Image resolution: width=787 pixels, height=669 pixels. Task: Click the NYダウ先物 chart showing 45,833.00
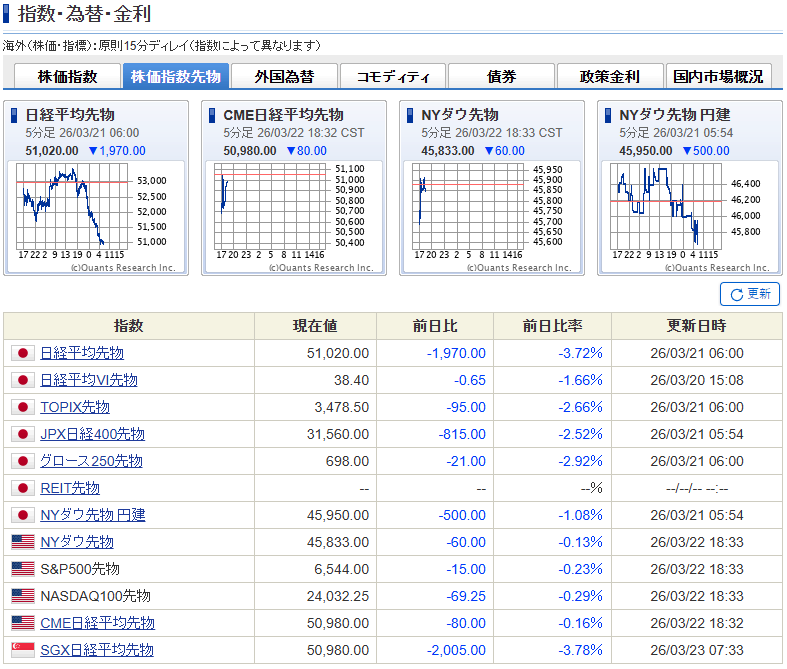point(492,218)
